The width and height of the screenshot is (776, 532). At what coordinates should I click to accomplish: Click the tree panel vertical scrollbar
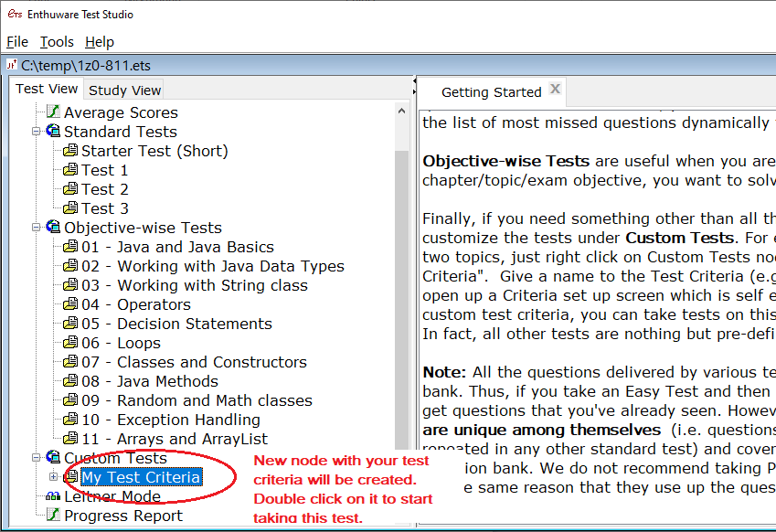pos(402,274)
